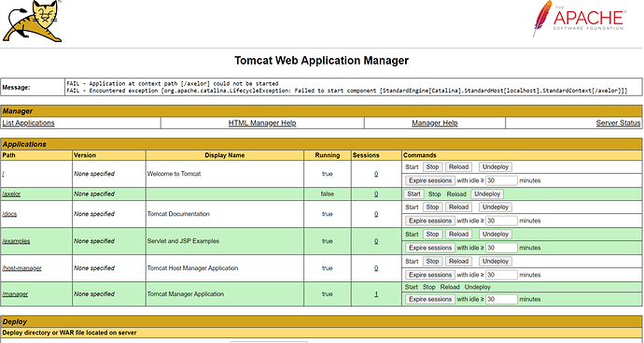The height and width of the screenshot is (343, 644).
Task: Click sessions count for Tomcat Documentation
Action: pyautogui.click(x=376, y=214)
